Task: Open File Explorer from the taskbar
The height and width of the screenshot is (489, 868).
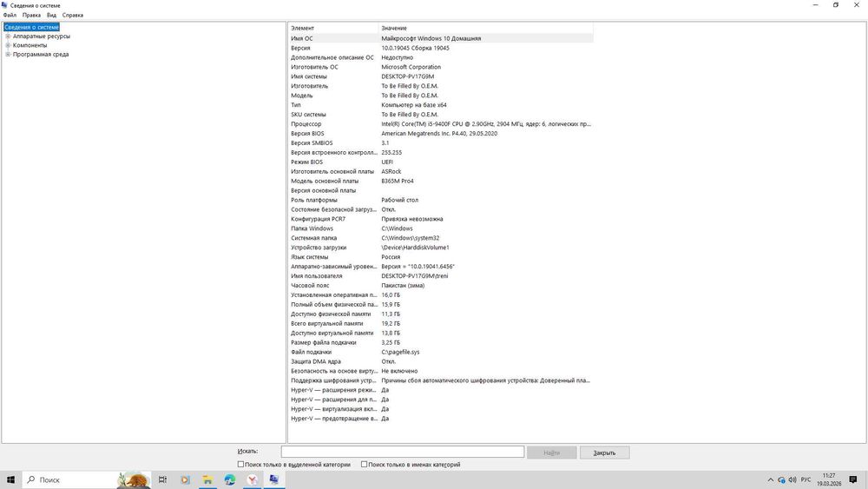Action: click(207, 479)
